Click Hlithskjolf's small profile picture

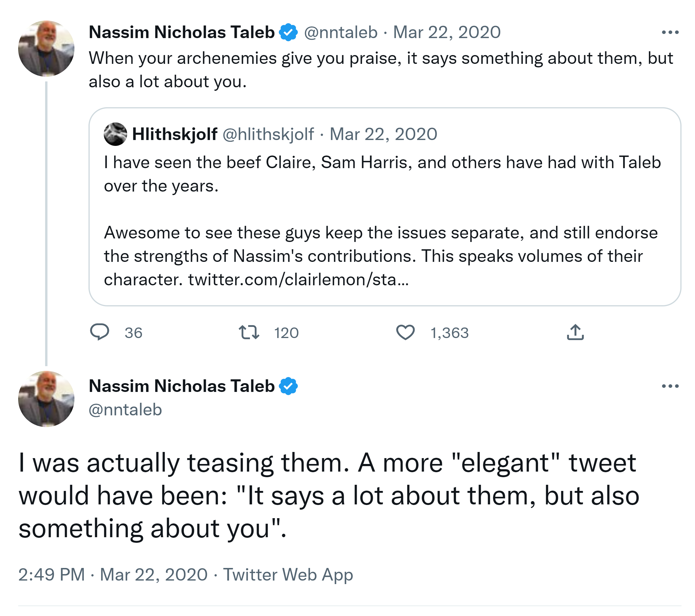coord(116,134)
